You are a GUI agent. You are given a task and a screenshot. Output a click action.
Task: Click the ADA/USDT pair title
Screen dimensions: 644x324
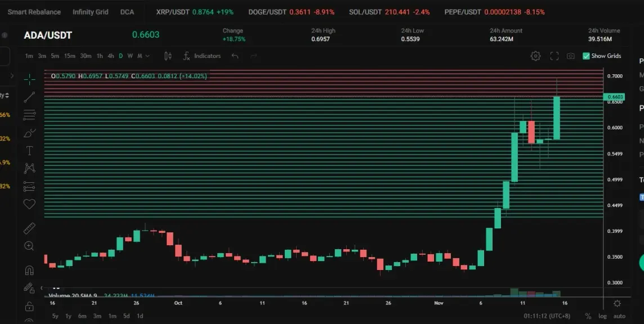pos(48,35)
